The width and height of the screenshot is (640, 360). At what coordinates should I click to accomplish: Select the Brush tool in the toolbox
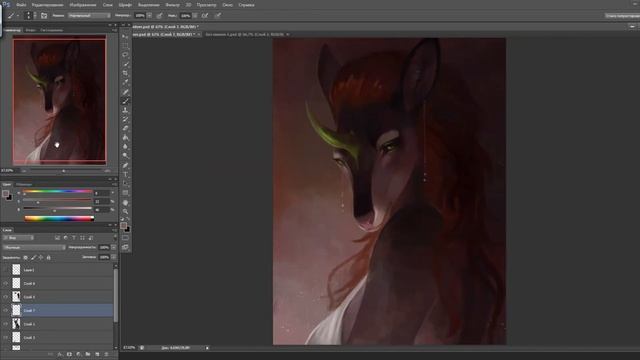[125, 101]
